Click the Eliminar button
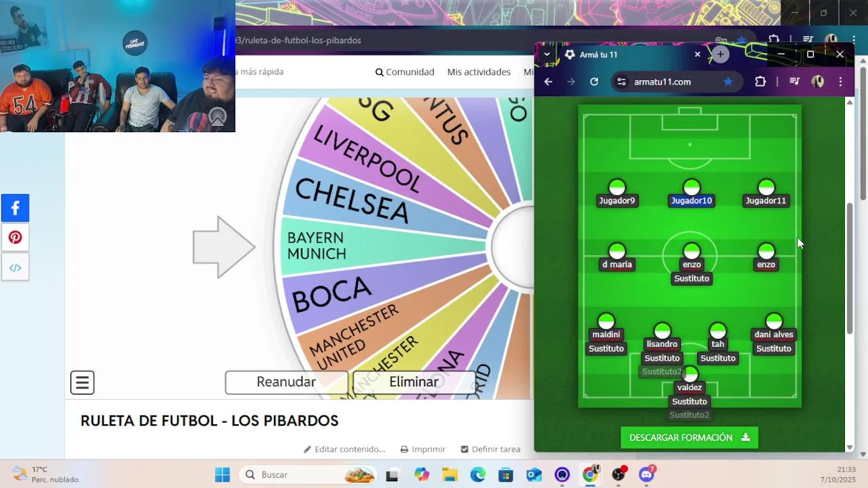This screenshot has height=488, width=868. [414, 382]
